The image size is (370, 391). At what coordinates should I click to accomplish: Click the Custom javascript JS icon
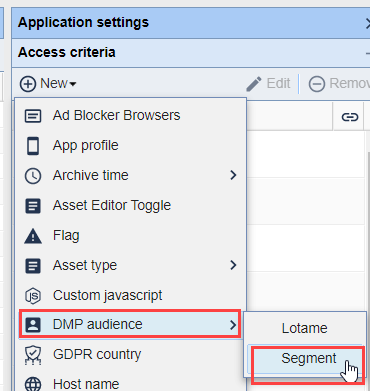coord(33,296)
